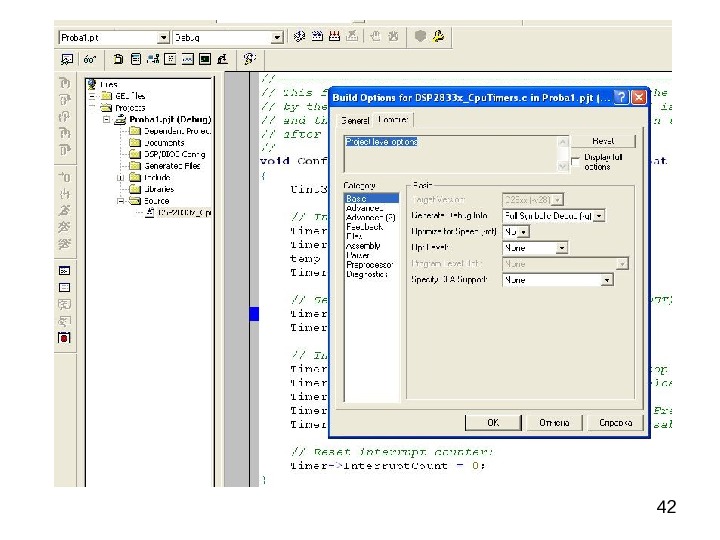The width and height of the screenshot is (720, 540).
Task: Click the incremental build icon in the toolbar
Action: click(x=317, y=37)
